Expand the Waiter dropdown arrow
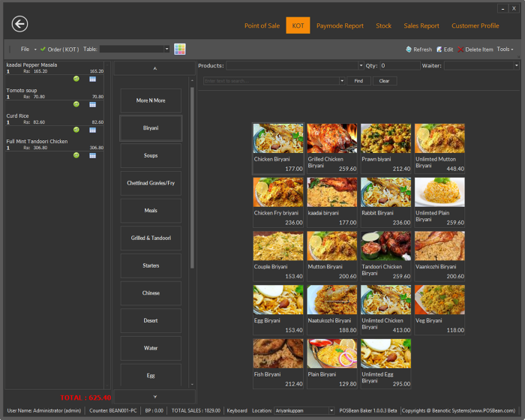 [516, 66]
